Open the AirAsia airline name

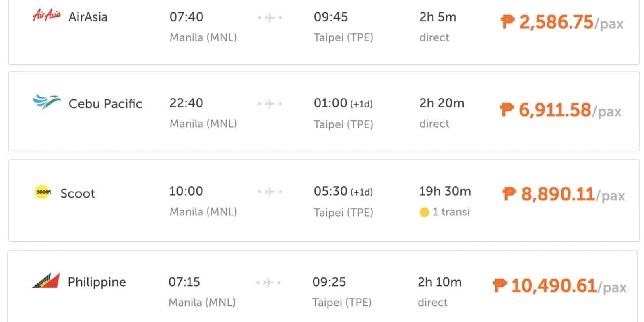tap(88, 17)
